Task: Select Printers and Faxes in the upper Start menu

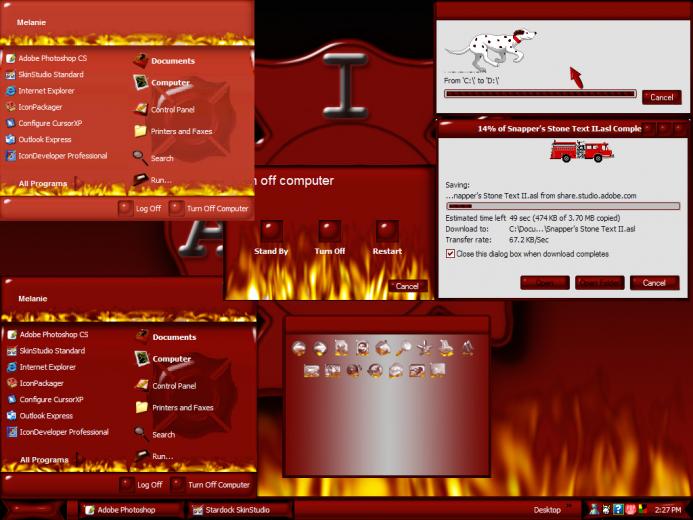Action: (173, 131)
